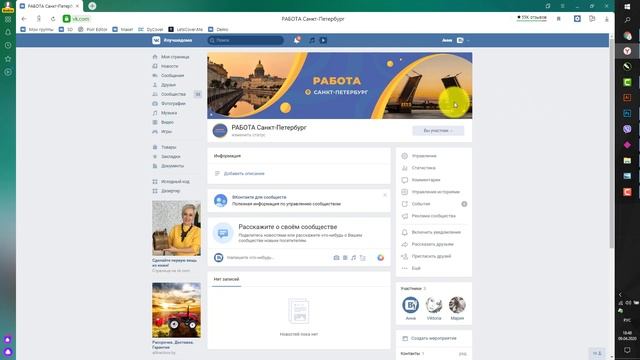
Task: Focus the VK search field
Action: 246,40
